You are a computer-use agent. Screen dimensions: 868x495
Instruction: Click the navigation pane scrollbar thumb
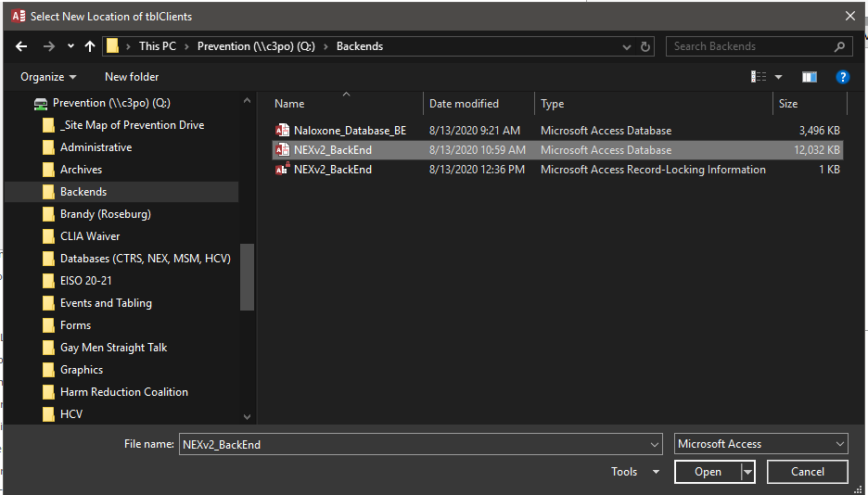pyautogui.click(x=247, y=277)
